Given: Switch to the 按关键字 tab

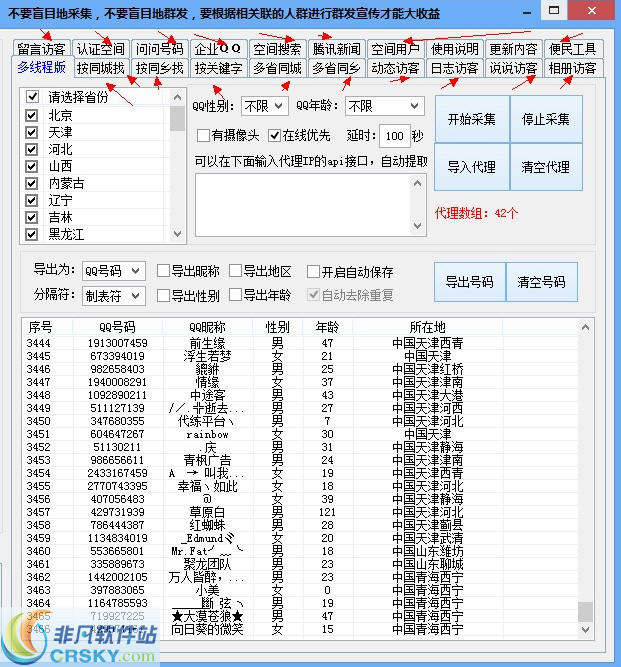Looking at the screenshot, I should (x=218, y=68).
